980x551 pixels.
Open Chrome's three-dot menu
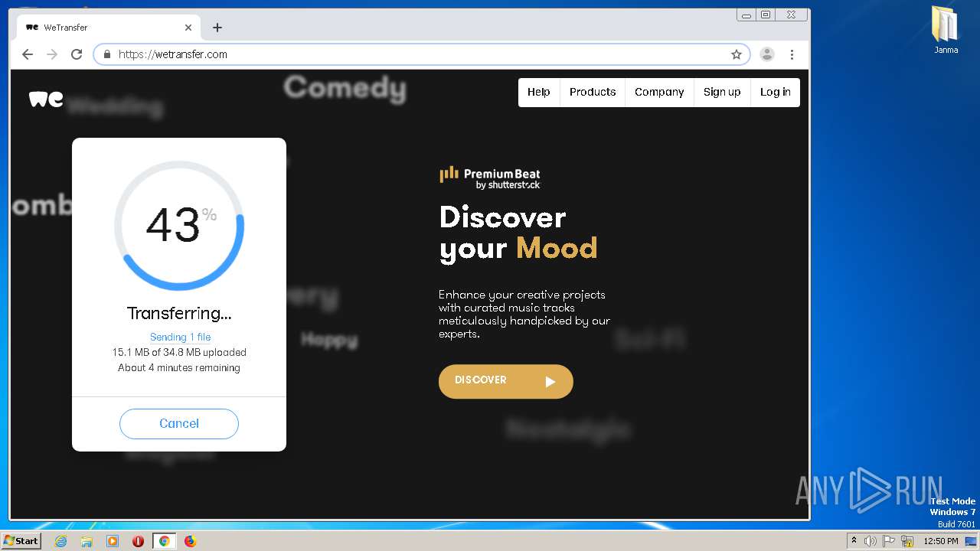(x=792, y=54)
